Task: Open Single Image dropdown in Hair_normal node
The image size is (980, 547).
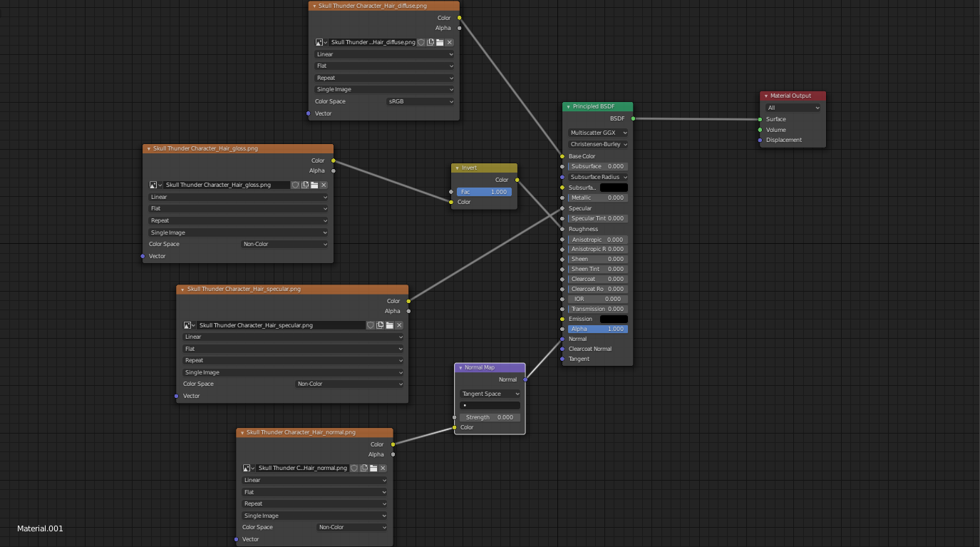Action: click(x=314, y=516)
